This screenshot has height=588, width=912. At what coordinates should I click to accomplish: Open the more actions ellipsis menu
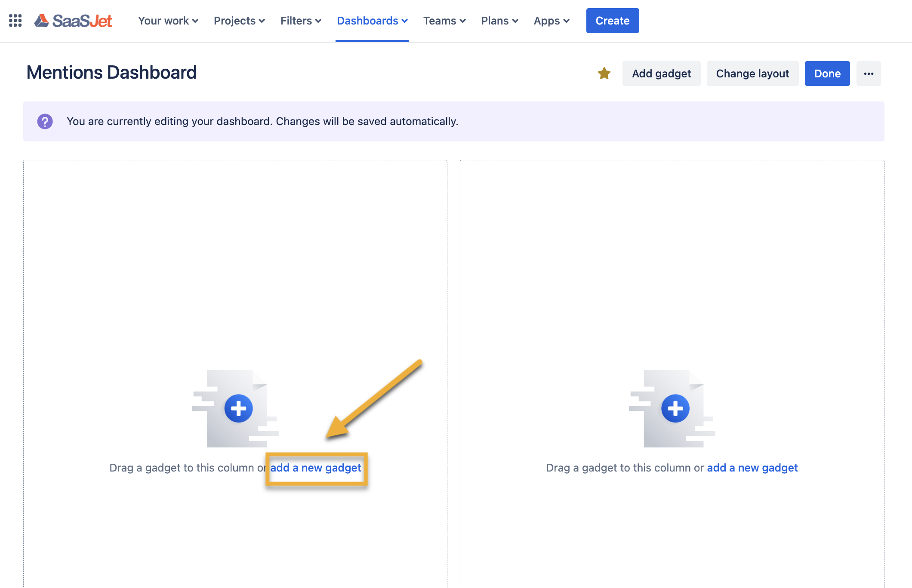pos(869,73)
